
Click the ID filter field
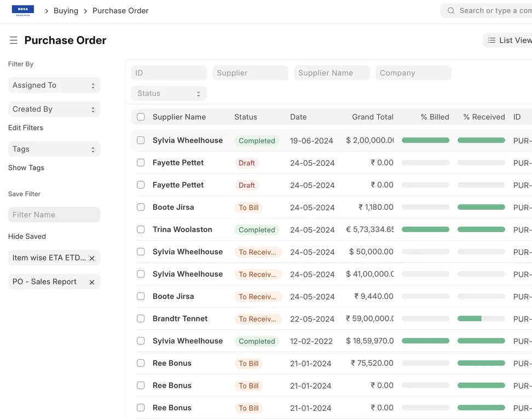tap(169, 73)
